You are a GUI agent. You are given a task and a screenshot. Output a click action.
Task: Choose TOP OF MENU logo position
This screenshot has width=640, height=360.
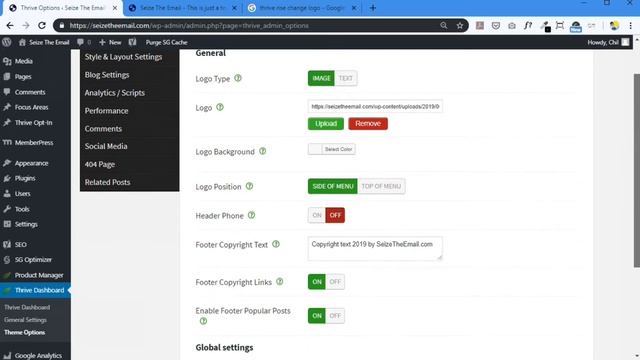pos(381,186)
